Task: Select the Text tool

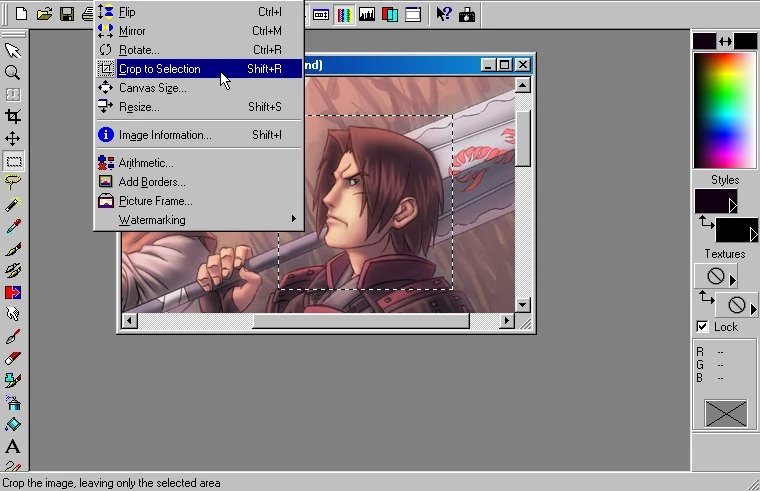Action: [x=13, y=446]
